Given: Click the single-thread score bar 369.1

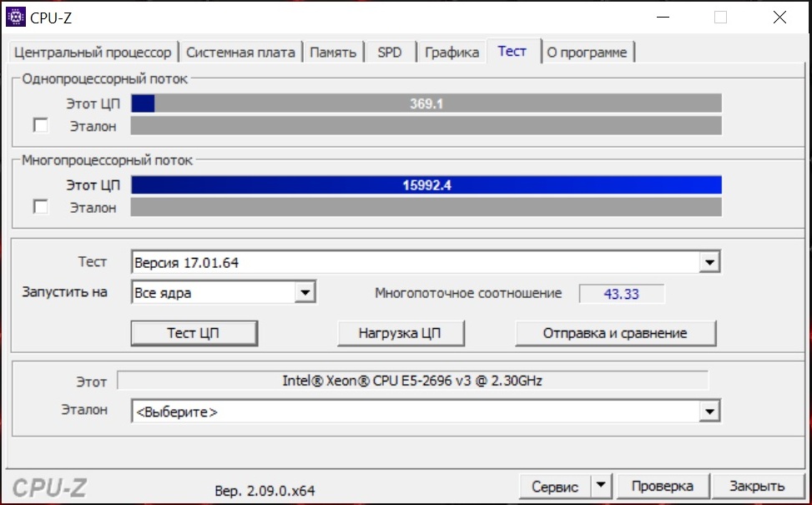Looking at the screenshot, I should [x=426, y=103].
